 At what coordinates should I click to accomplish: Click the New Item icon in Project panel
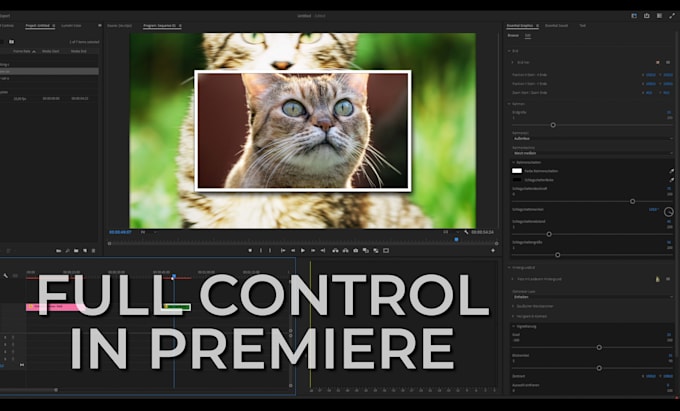coord(85,251)
